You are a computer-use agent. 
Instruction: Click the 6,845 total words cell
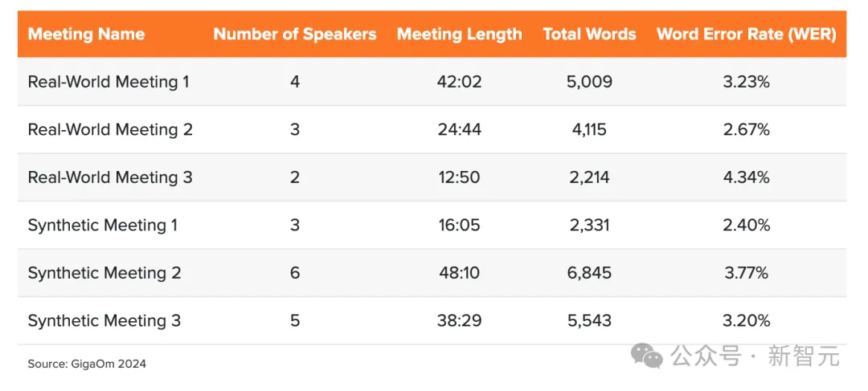tap(590, 273)
